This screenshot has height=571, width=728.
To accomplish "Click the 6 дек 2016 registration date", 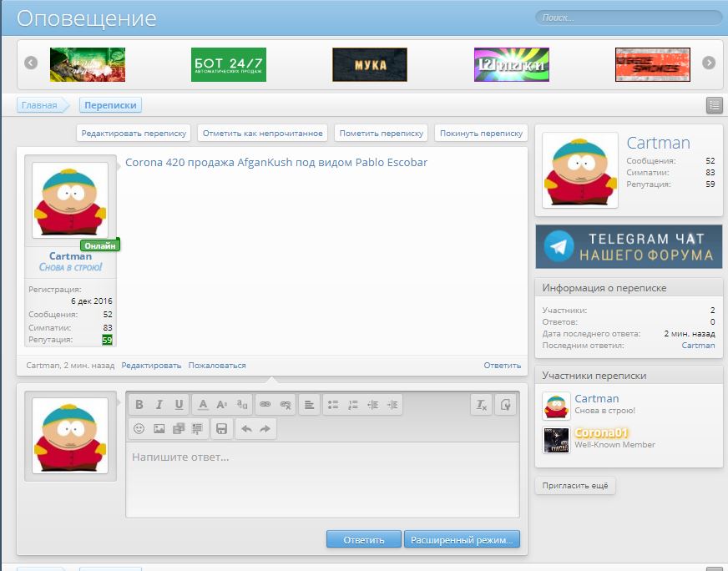I will pos(92,301).
